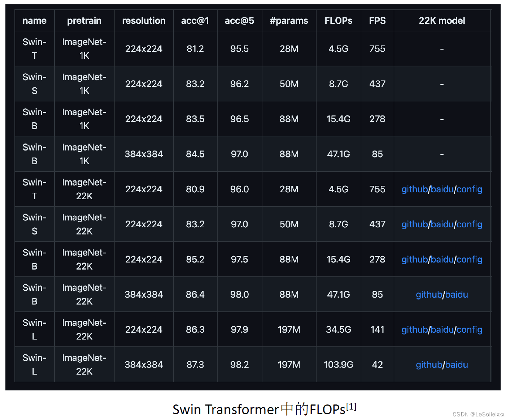
Task: Click the 'acc@5' column header
Action: (239, 21)
